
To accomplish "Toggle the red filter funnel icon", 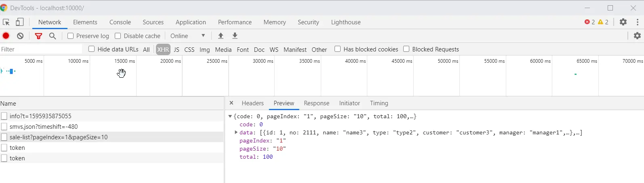I will click(x=38, y=36).
